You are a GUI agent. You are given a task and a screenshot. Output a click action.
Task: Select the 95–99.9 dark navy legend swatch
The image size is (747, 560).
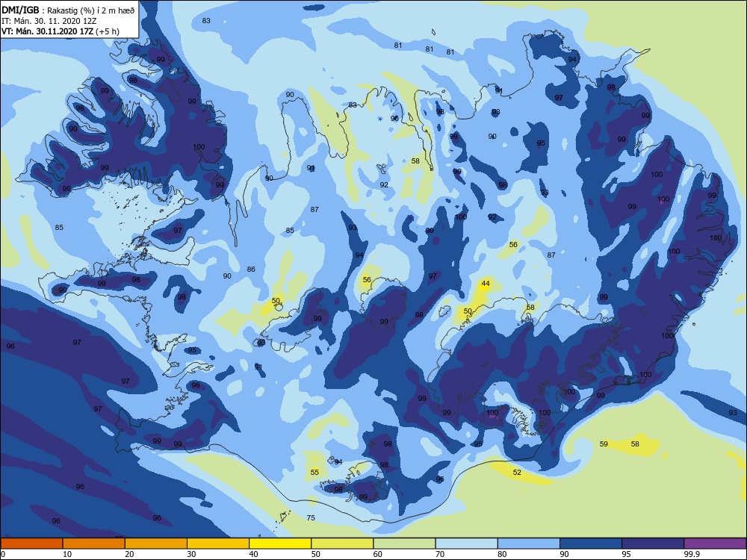coord(653,544)
